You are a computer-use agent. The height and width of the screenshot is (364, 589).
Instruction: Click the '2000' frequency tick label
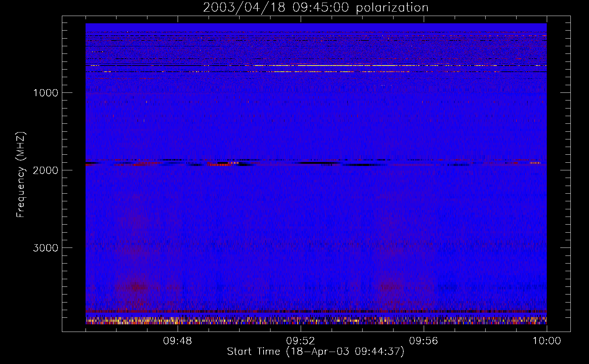point(46,170)
